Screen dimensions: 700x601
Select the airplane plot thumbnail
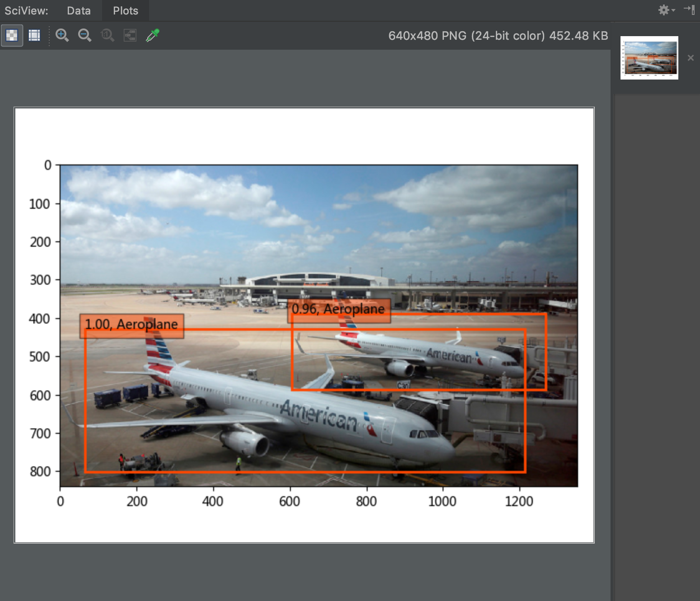[x=649, y=58]
